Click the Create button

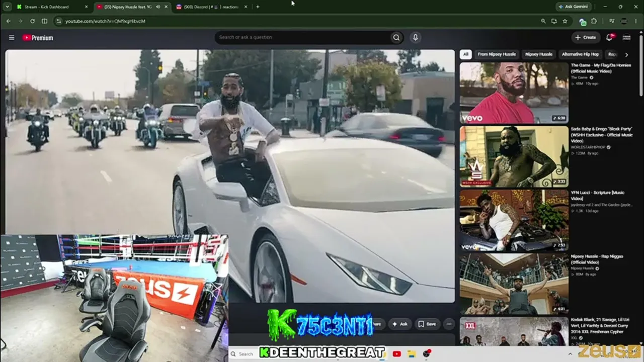(x=586, y=37)
